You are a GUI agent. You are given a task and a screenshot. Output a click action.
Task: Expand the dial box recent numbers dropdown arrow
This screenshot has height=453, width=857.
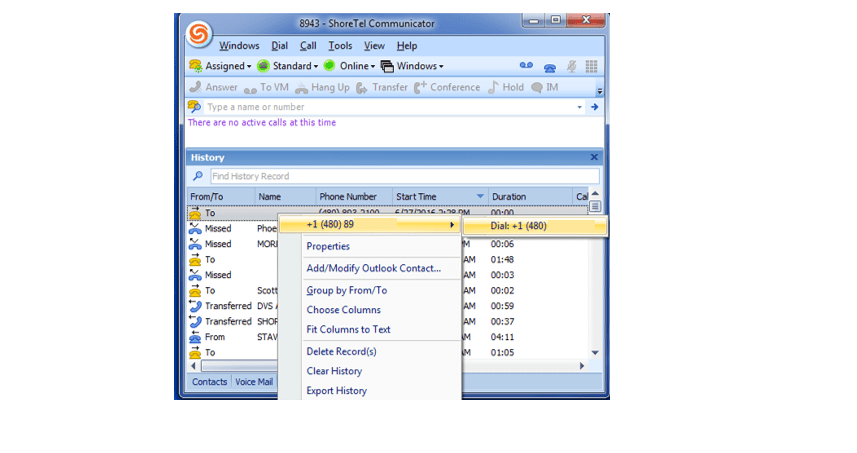(579, 107)
